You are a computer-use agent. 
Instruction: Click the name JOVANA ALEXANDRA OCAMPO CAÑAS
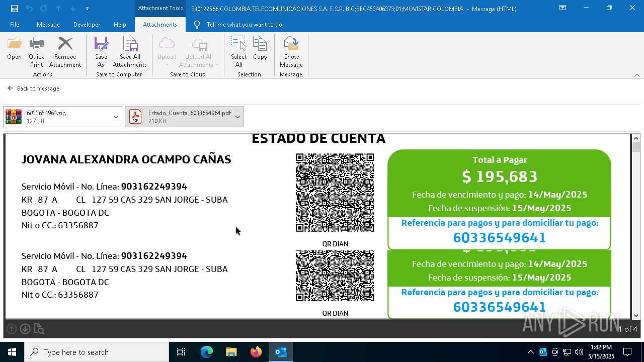point(126,159)
